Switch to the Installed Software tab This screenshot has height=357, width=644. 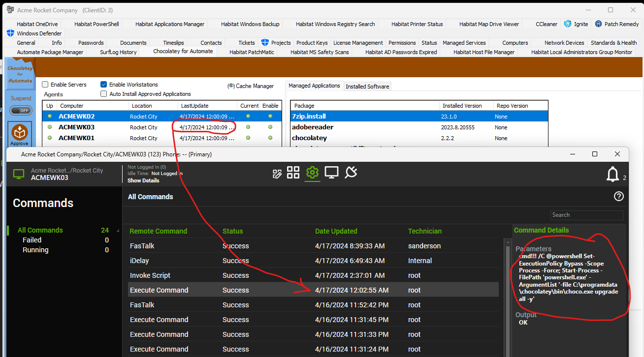(367, 87)
